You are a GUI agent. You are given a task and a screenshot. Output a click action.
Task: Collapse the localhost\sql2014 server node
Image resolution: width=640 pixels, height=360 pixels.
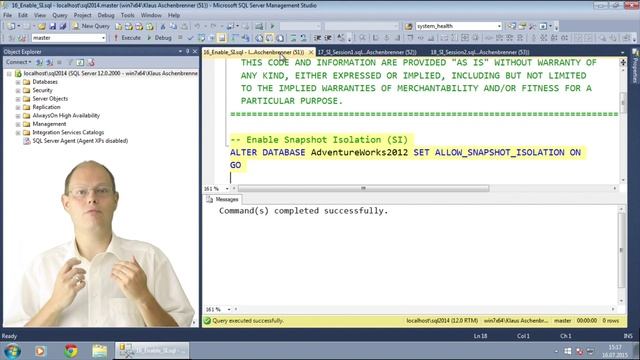(9, 74)
